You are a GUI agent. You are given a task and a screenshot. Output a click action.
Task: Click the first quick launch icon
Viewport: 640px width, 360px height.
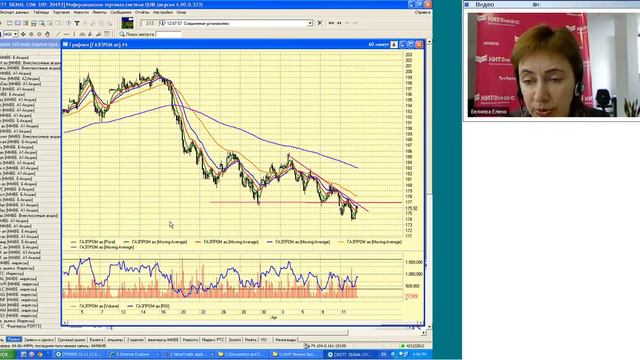24,354
